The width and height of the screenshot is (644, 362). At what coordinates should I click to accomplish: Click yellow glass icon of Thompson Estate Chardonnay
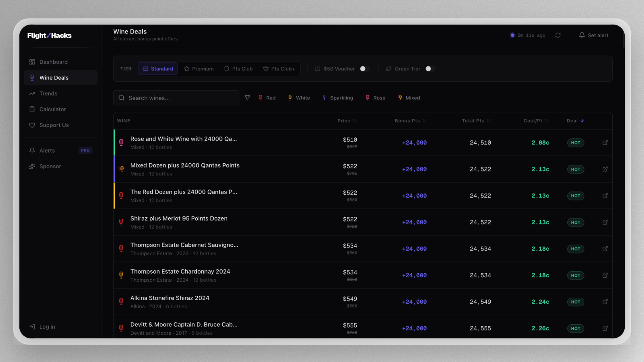coord(121,275)
